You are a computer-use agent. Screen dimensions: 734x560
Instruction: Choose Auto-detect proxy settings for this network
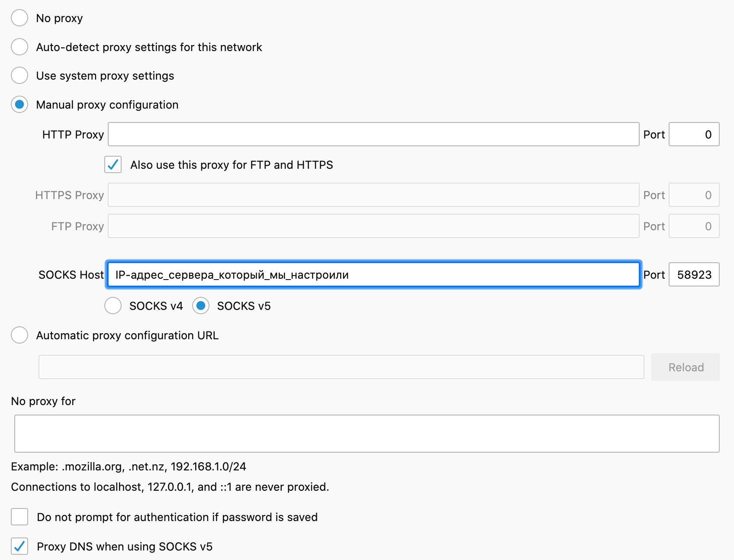[19, 47]
